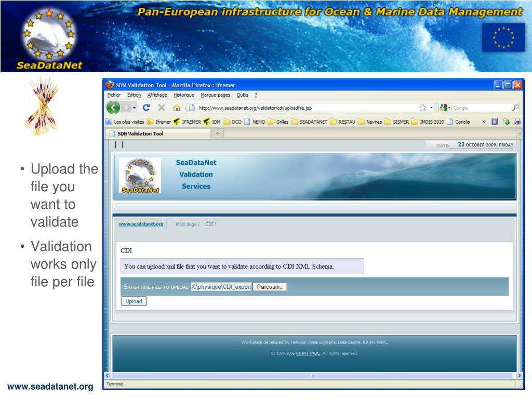The height and width of the screenshot is (399, 532).
Task: Open the Affichage menu
Action: [157, 95]
